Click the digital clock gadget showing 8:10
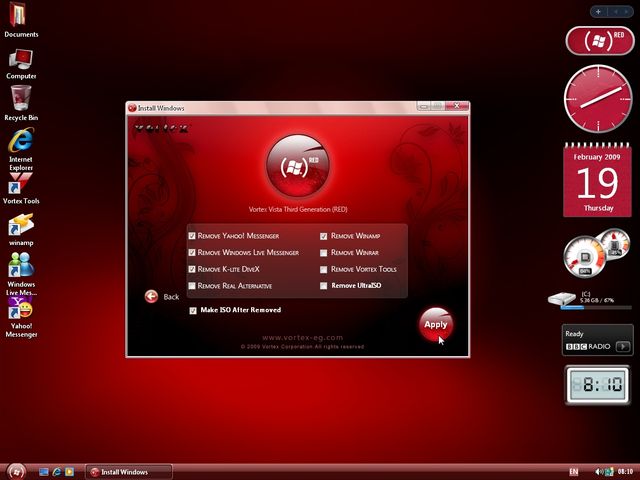The width and height of the screenshot is (640, 480). point(598,384)
